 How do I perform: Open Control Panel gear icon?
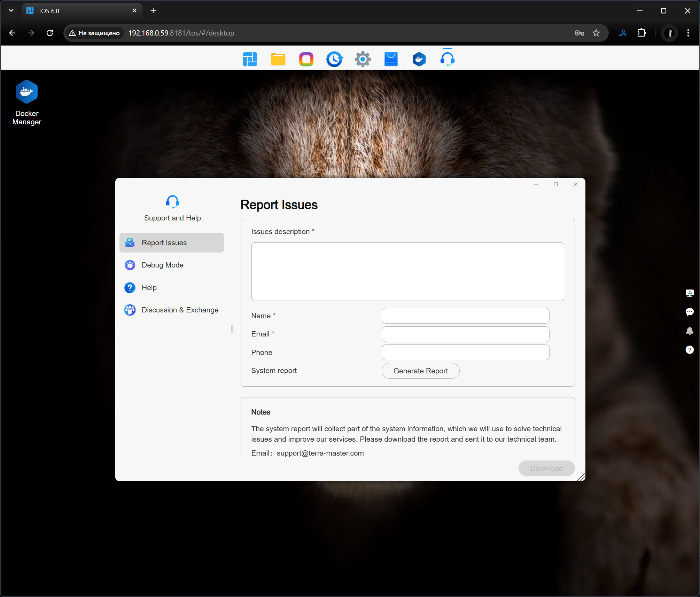(363, 59)
